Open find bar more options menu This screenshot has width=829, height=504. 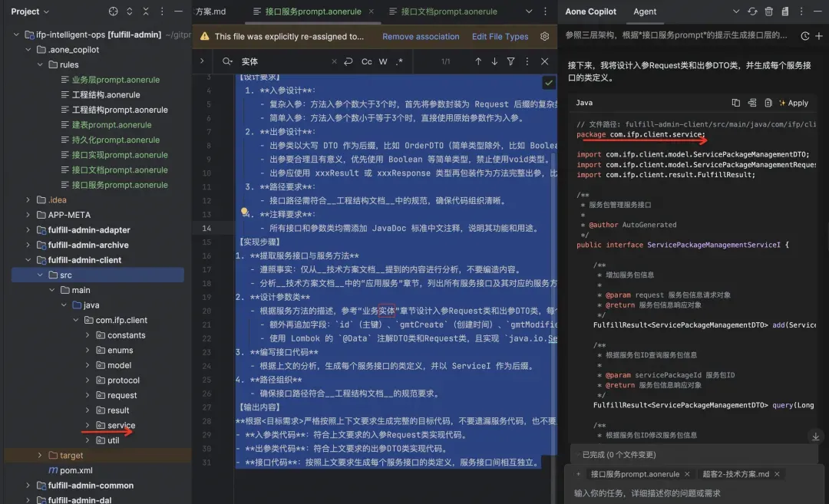(527, 61)
